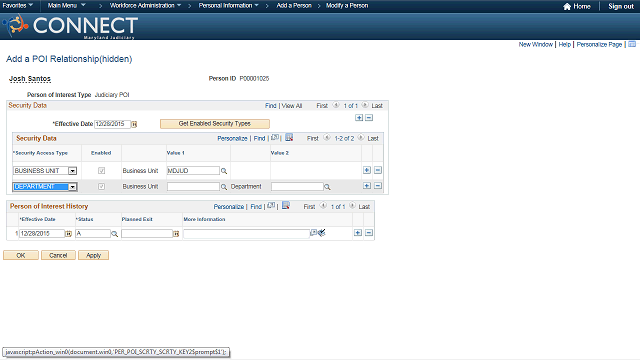Show next Security Data grid row
Image resolution: width=640 pixels, height=360 pixels.
click(361, 138)
